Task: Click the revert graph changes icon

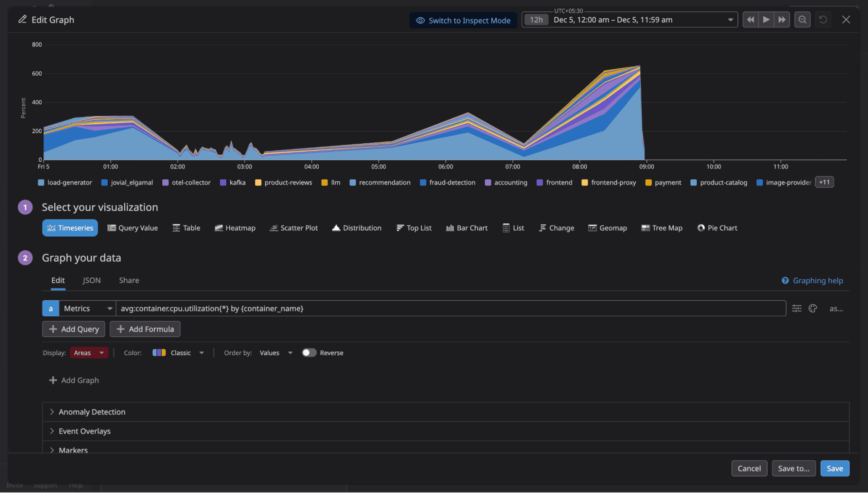Action: click(x=823, y=20)
